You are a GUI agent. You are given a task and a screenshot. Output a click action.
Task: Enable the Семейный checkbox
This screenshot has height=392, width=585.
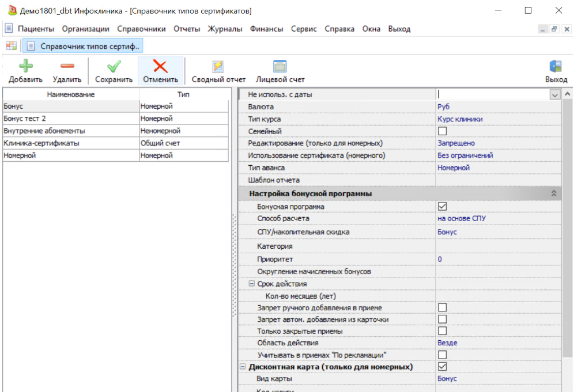pos(443,131)
